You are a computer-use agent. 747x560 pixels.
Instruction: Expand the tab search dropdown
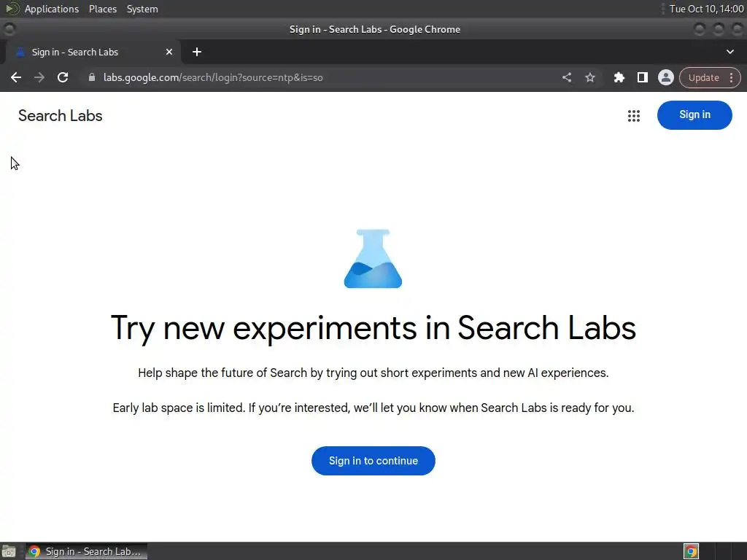coord(729,52)
